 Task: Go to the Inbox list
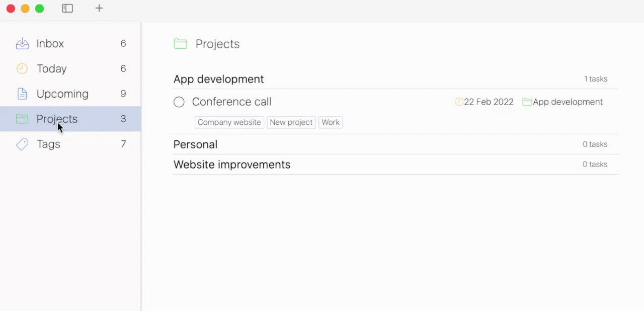click(x=70, y=44)
